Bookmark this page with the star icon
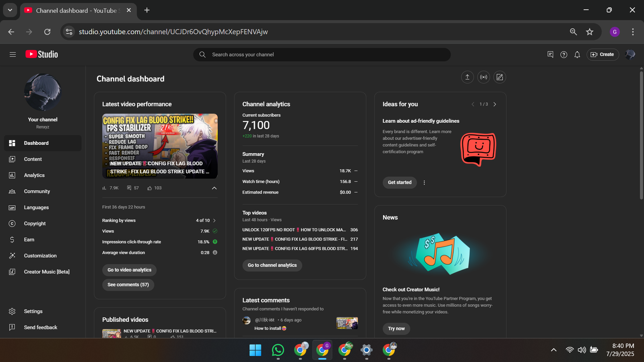Viewport: 644px width, 362px height. click(590, 32)
